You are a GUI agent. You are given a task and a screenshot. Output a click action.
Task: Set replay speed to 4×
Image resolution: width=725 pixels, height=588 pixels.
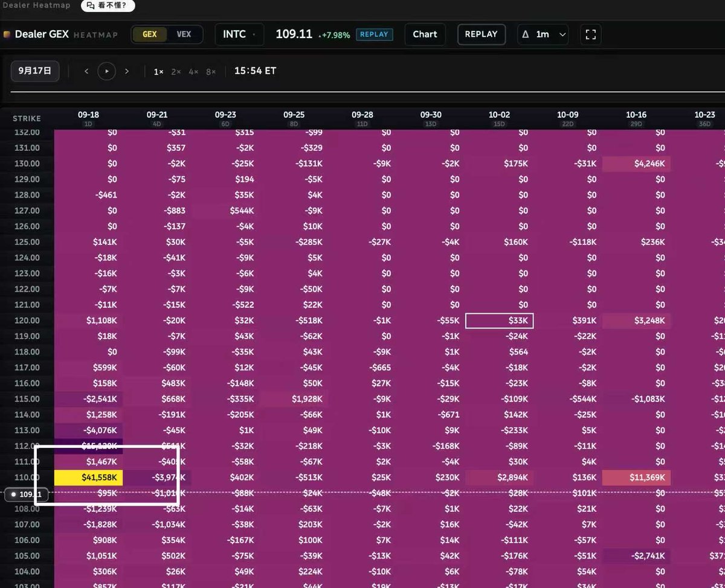[193, 72]
